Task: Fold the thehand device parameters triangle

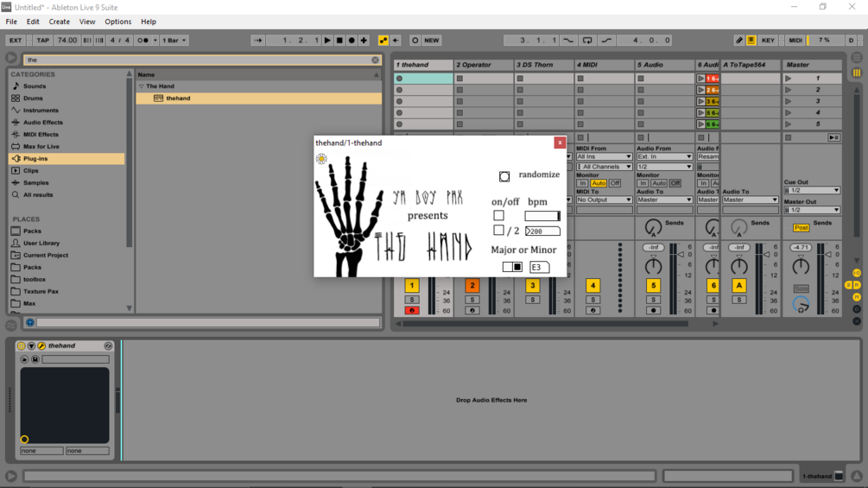Action: (32, 345)
